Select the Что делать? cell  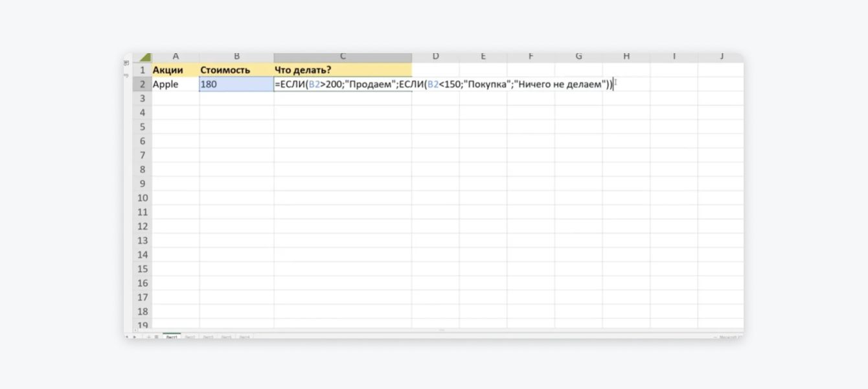(x=342, y=69)
